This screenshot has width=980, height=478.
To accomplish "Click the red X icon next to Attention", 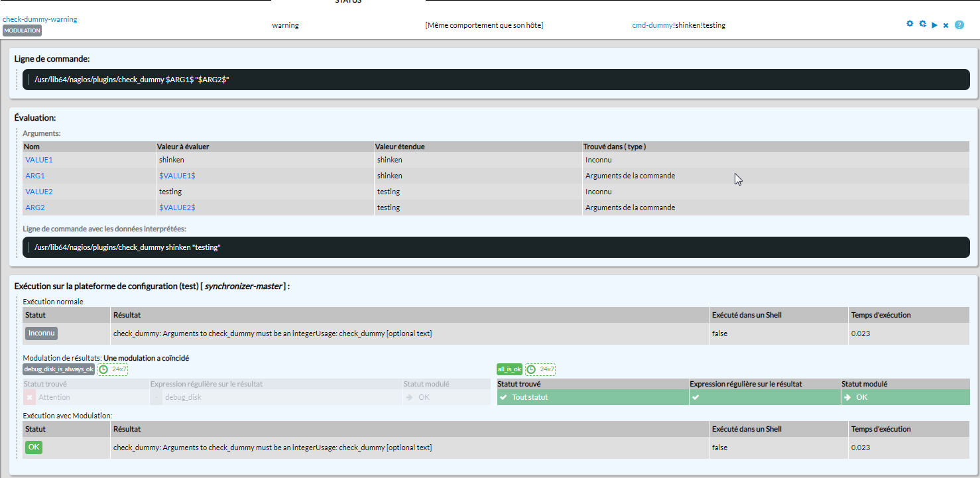I will coord(29,397).
